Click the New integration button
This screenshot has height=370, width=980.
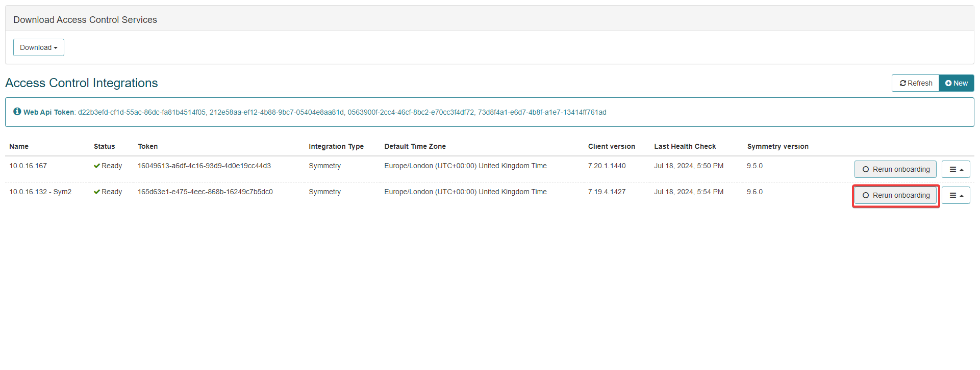[x=956, y=83]
